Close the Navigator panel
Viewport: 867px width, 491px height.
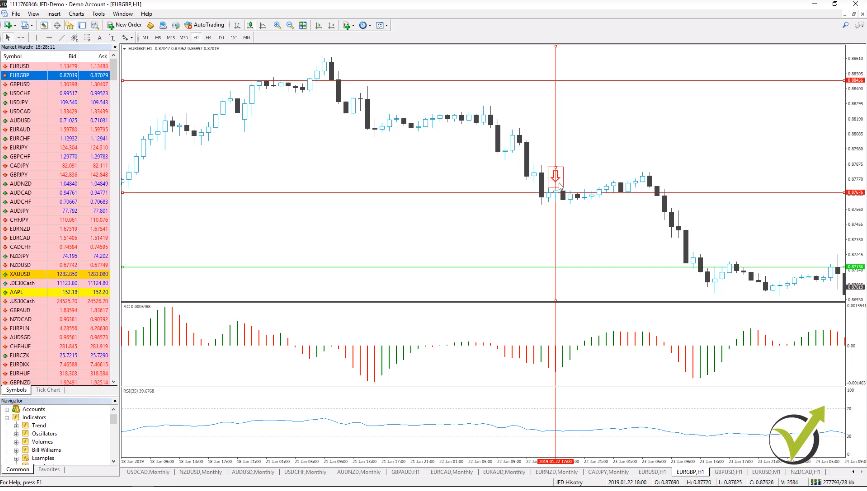pos(114,401)
